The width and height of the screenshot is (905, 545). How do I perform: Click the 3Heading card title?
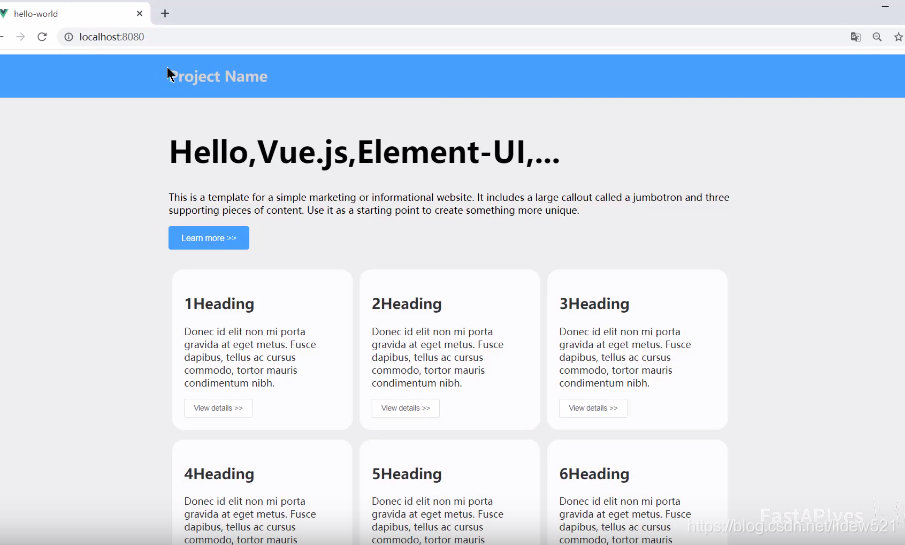tap(594, 304)
